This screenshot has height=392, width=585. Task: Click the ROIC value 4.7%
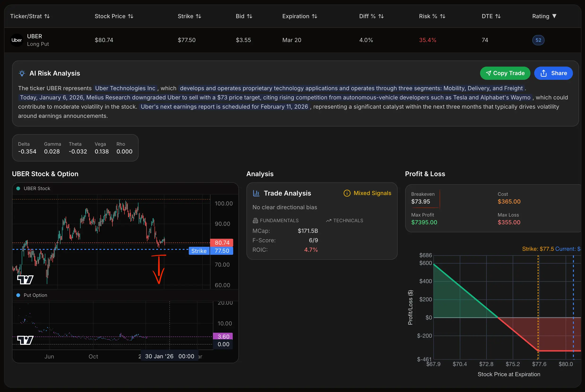pyautogui.click(x=311, y=250)
